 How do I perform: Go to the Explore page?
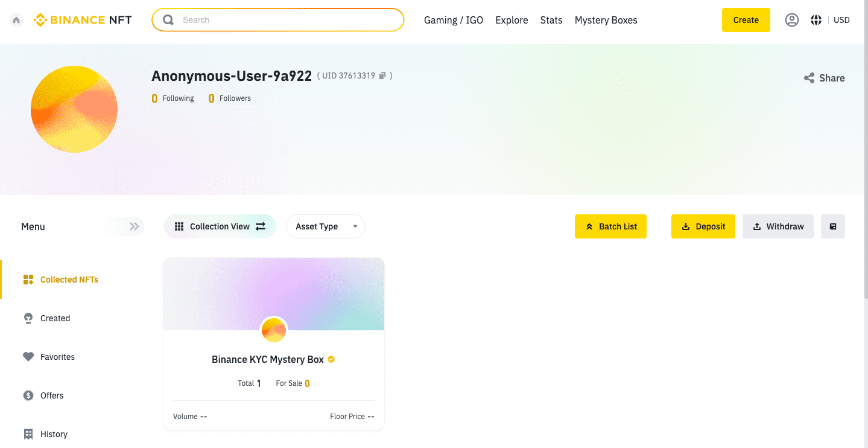coord(512,20)
